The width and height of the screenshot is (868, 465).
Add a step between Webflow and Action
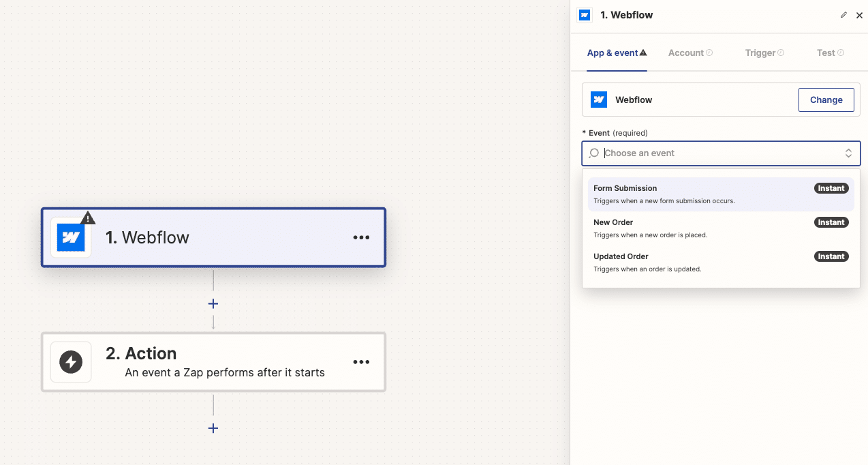(213, 303)
